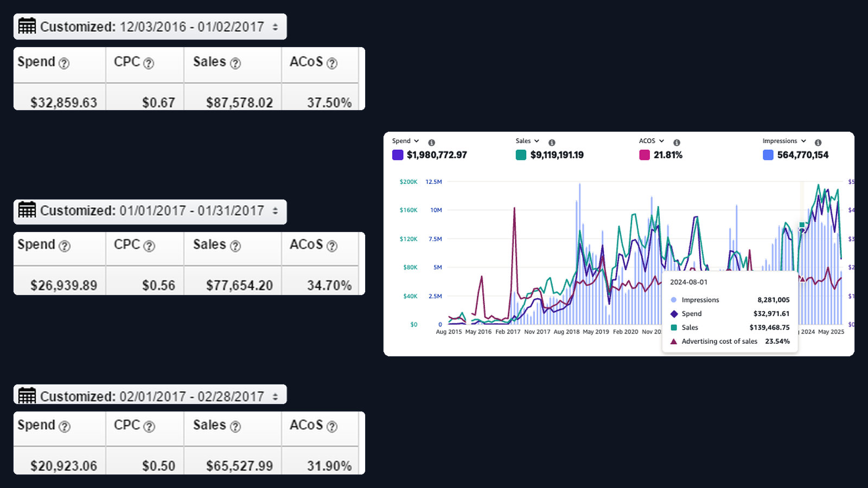Open the Impressions metric dropdown in chart
This screenshot has height=488, width=868.
click(x=784, y=141)
